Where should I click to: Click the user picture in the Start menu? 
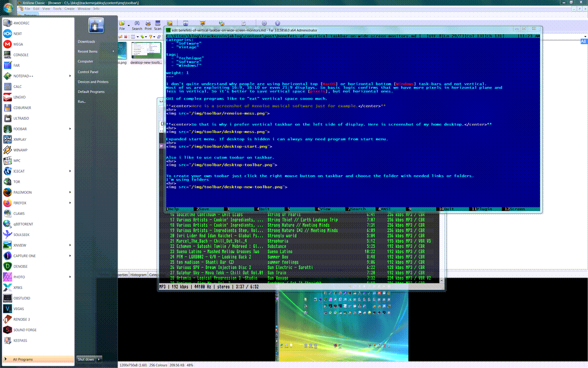point(96,26)
